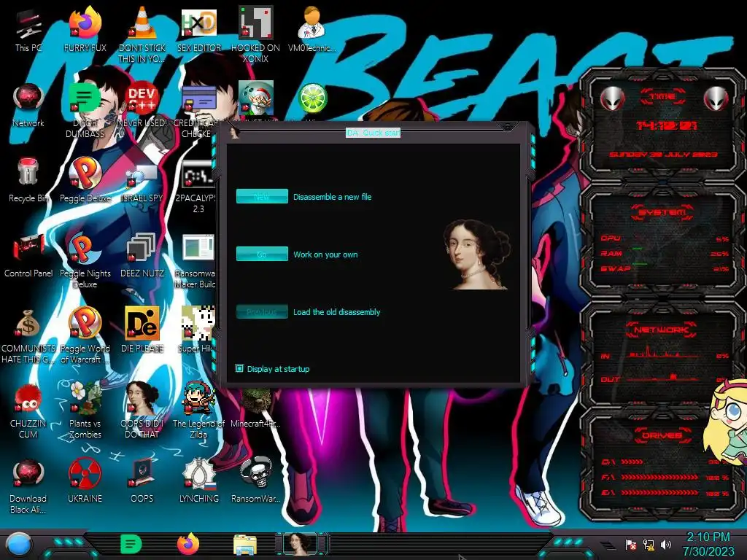The height and width of the screenshot is (560, 747).
Task: Open the Control Panel icon
Action: click(x=28, y=255)
